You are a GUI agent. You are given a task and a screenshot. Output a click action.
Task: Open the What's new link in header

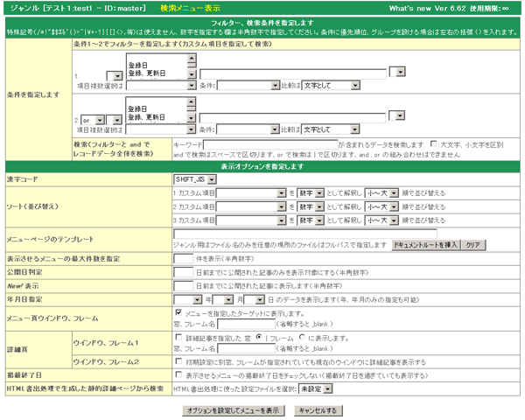coord(410,9)
